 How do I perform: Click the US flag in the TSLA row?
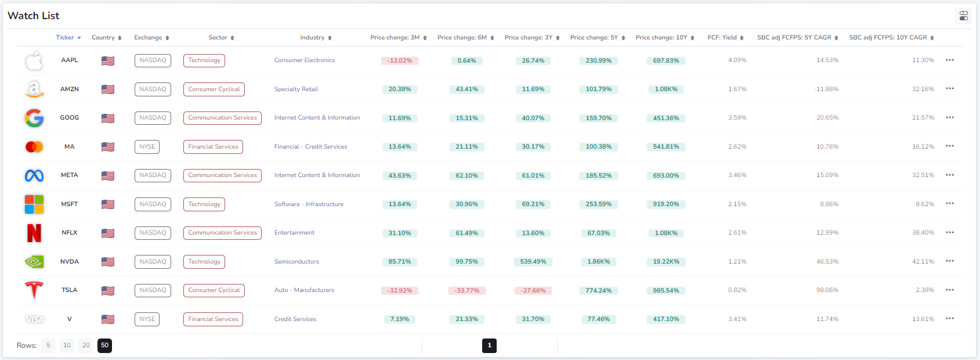pos(108,291)
